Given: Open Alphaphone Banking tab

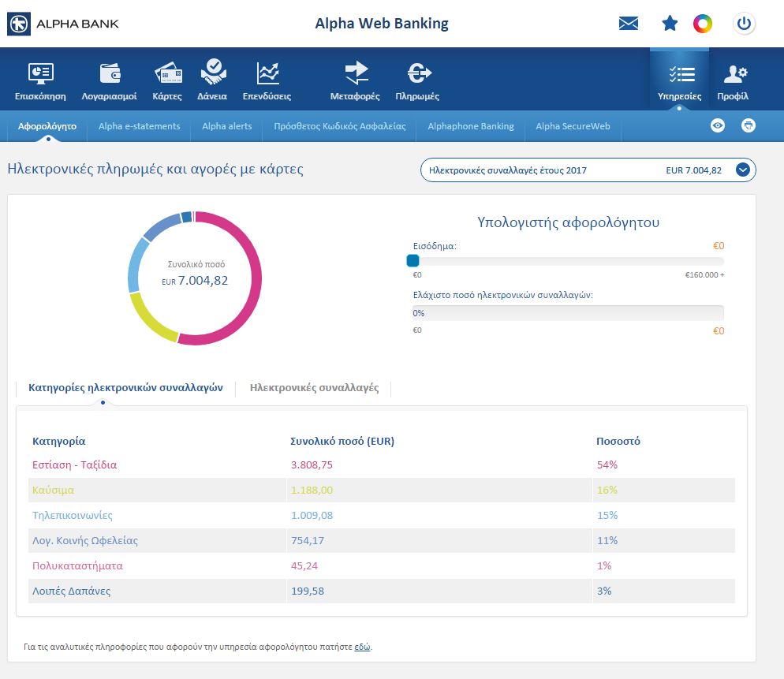Looking at the screenshot, I should coord(471,126).
